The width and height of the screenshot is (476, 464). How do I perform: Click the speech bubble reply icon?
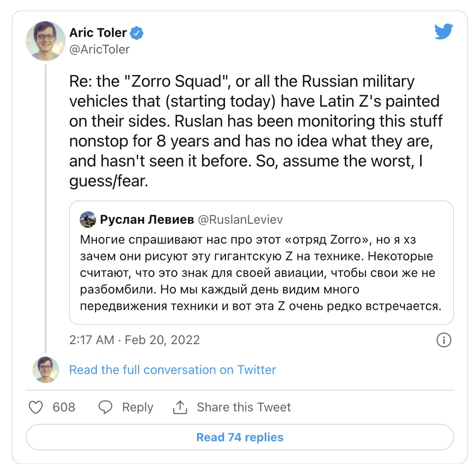106,407
